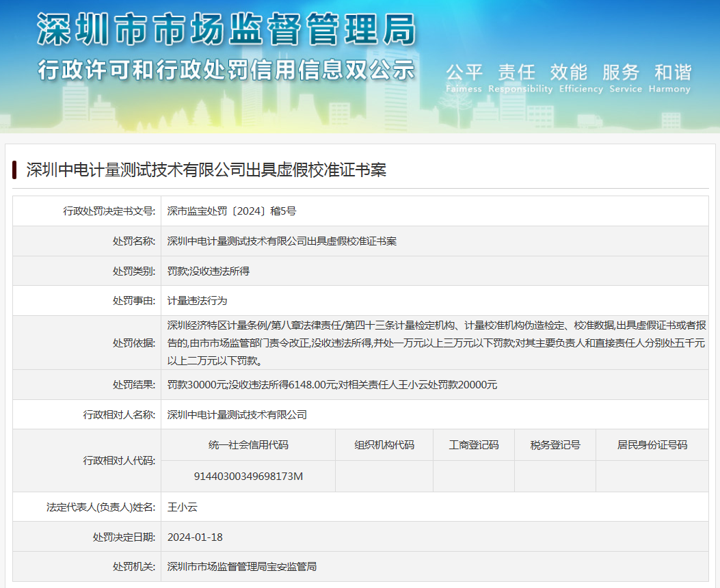This screenshot has height=588, width=720.
Task: Click the 公平 Fairness slogan text
Action: tap(464, 78)
